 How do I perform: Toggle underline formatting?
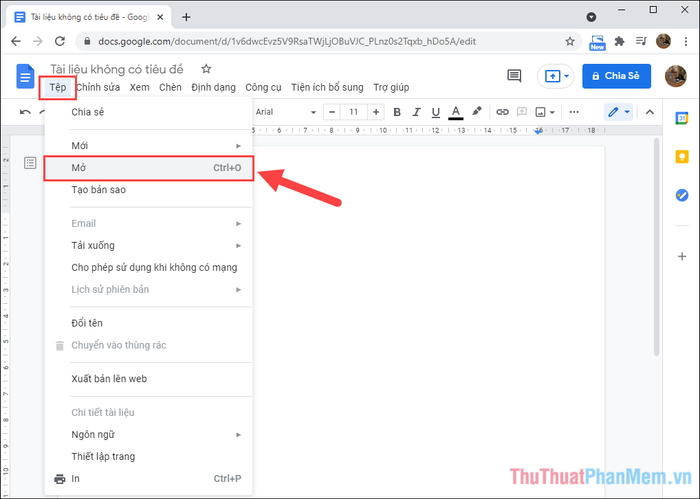point(433,112)
